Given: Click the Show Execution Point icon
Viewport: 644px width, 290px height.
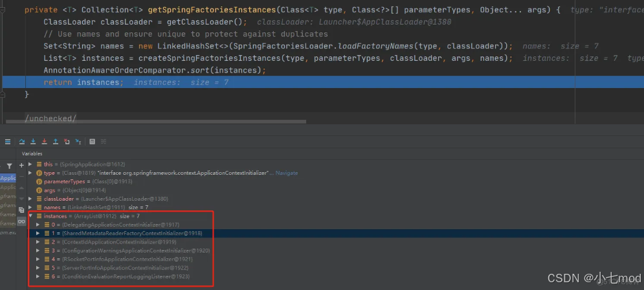Looking at the screenshot, I should [x=7, y=141].
